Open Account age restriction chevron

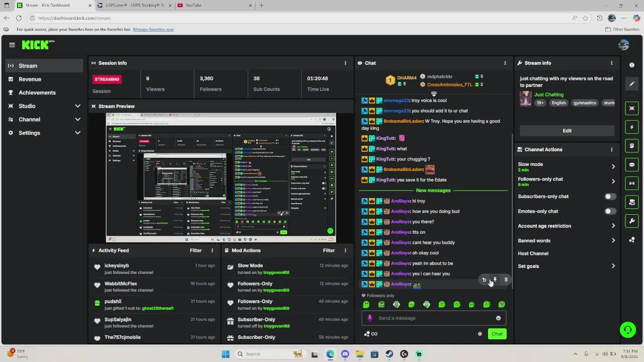613,226
